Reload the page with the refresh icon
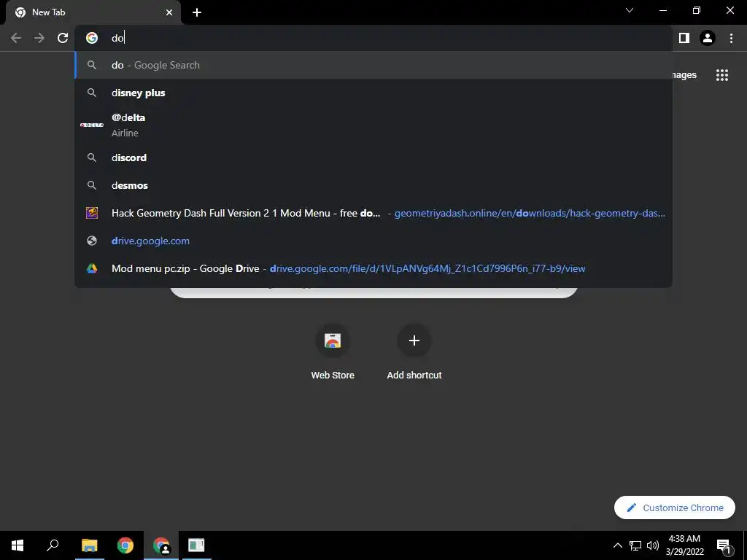The height and width of the screenshot is (560, 747). tap(63, 38)
